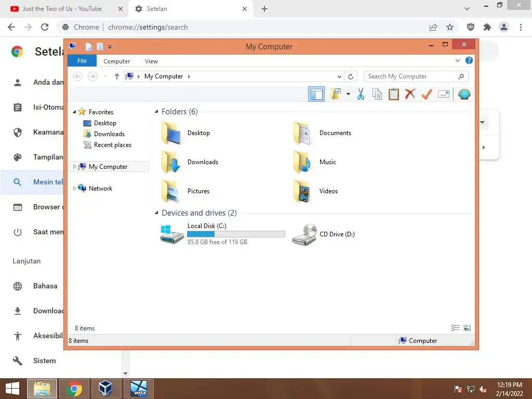Screen dimensions: 532x399
Task: Open Chrome extensions puzzle icon
Action: tap(487, 27)
